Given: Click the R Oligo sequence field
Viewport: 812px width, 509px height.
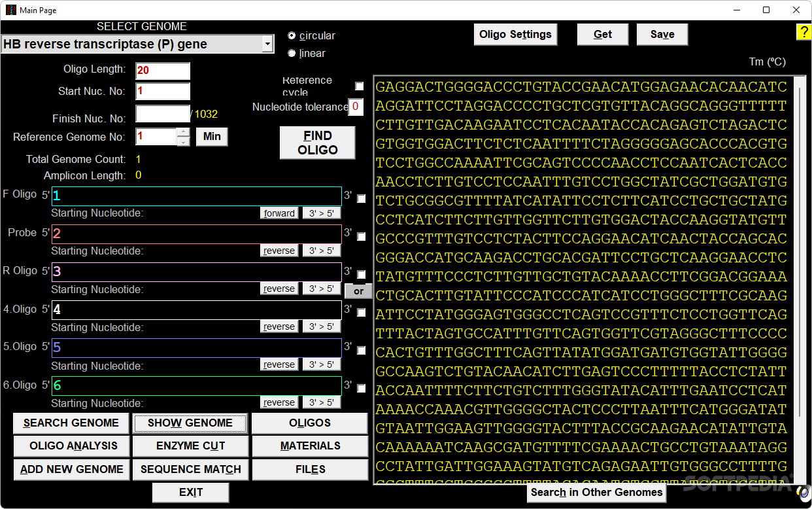Looking at the screenshot, I should click(197, 272).
